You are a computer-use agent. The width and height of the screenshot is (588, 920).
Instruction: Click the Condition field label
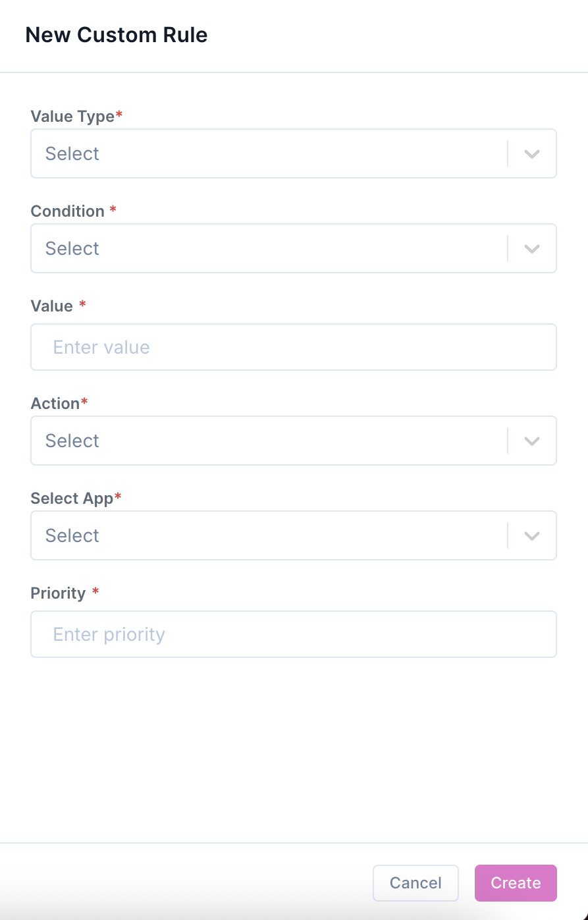68,211
